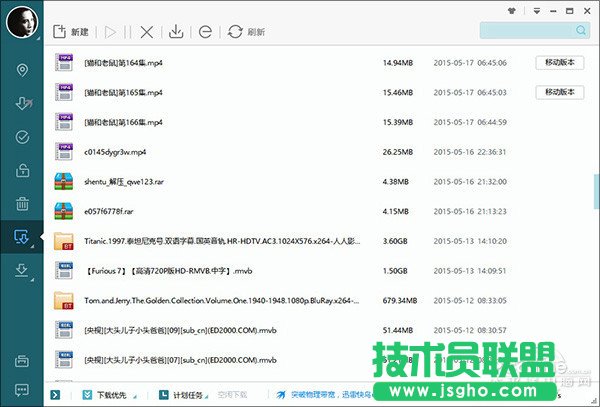Screen dimensions: 600x407
Task: Click the skin shirt icon in title bar
Action: click(512, 11)
